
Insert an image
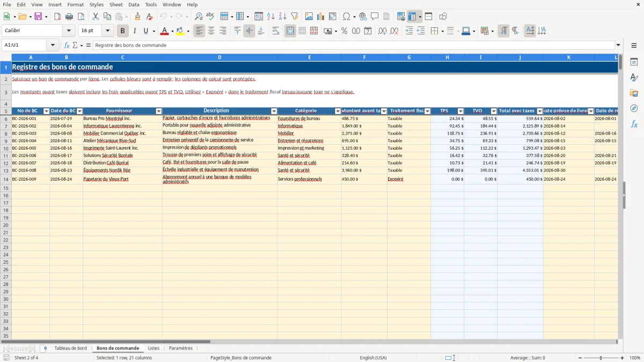coord(309,17)
